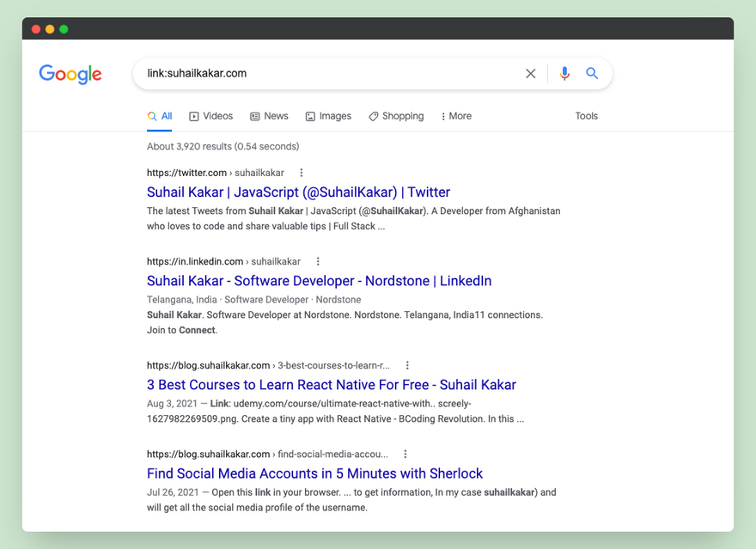Click the Google logo
The height and width of the screenshot is (549, 756).
pyautogui.click(x=70, y=74)
